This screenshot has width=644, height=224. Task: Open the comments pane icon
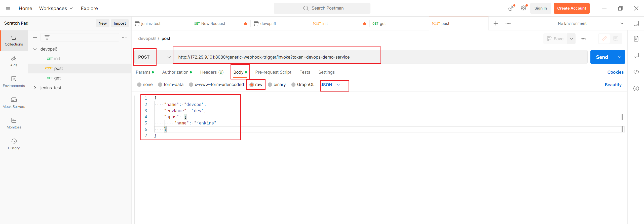636,55
